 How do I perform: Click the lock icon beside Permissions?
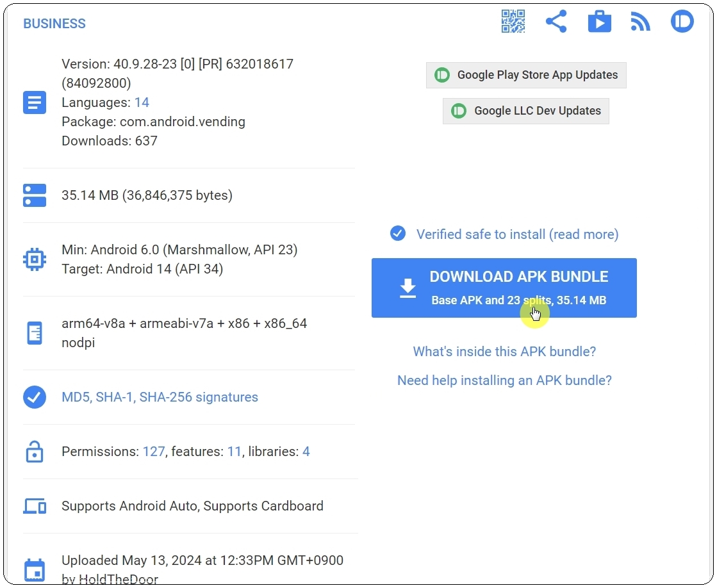coord(35,452)
